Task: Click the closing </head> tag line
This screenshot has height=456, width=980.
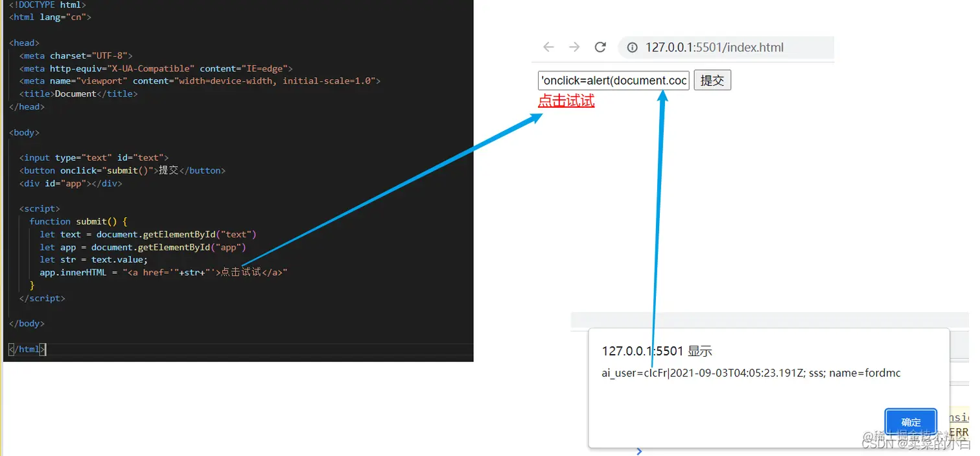Action: 27,106
